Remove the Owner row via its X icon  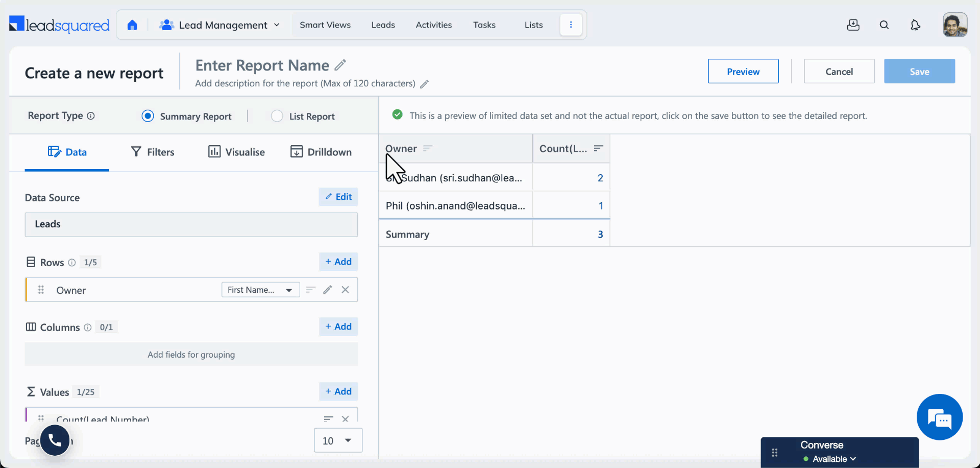pyautogui.click(x=346, y=290)
